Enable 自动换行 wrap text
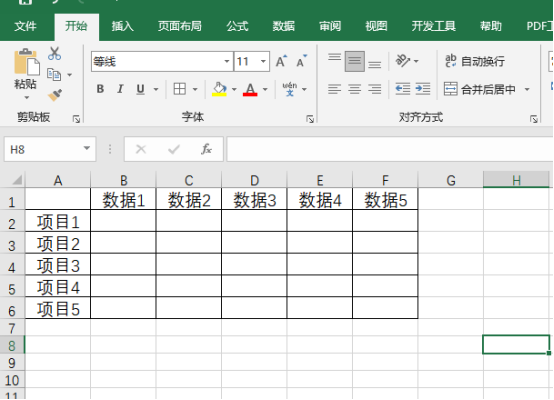Screen dimensions: 554x400 click(475, 61)
